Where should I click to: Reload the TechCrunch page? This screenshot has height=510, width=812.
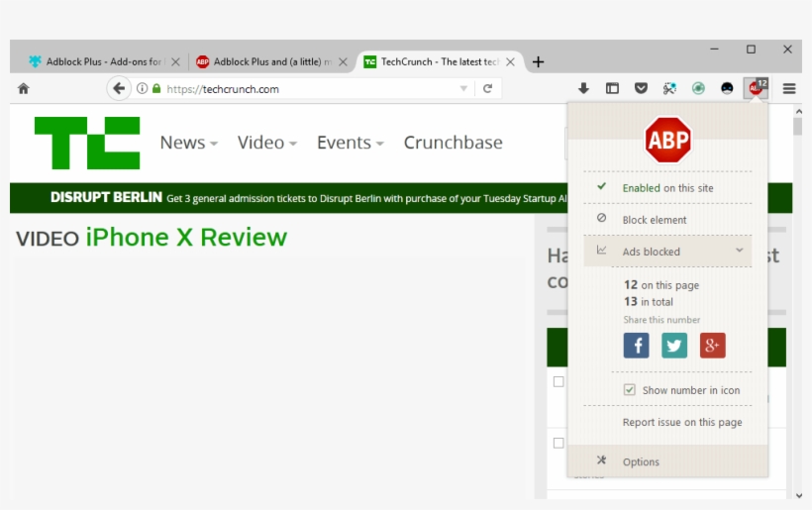pos(487,88)
